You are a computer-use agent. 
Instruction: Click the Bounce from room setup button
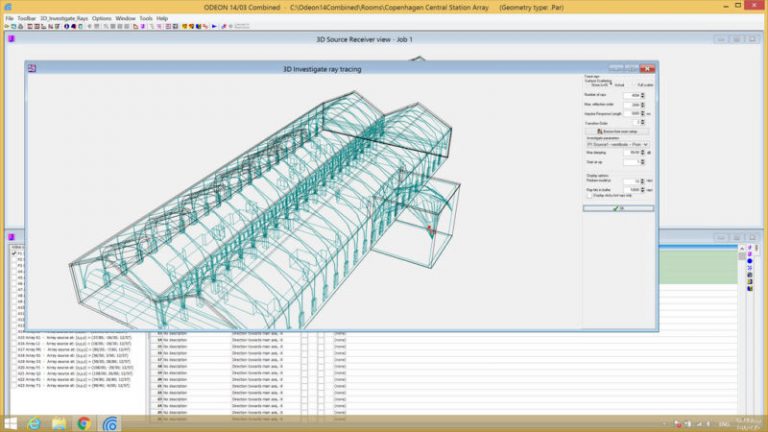click(x=617, y=131)
